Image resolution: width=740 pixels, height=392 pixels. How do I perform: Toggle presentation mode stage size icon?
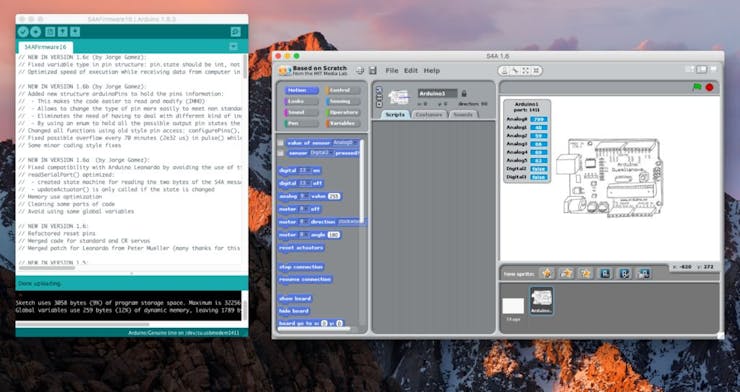click(713, 69)
